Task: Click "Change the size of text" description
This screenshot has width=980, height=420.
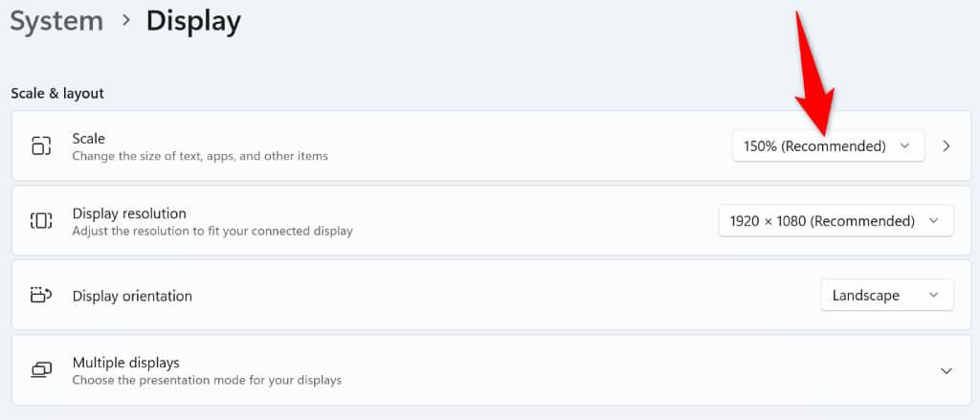Action: coord(200,156)
